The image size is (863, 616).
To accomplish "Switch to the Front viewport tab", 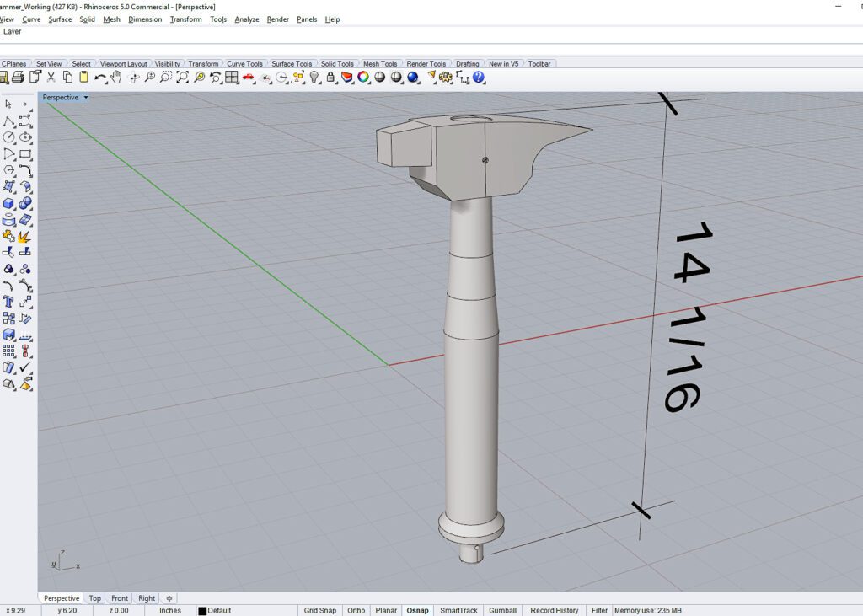I will 120,598.
